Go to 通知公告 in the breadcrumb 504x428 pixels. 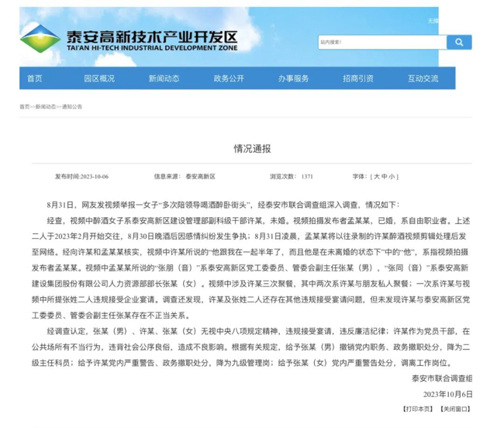click(x=72, y=107)
